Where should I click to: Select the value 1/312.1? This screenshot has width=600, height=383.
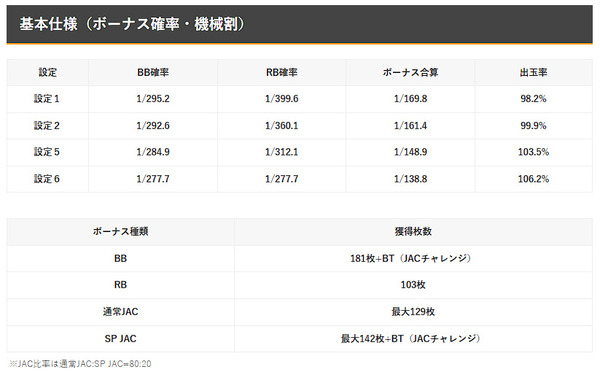pos(282,152)
